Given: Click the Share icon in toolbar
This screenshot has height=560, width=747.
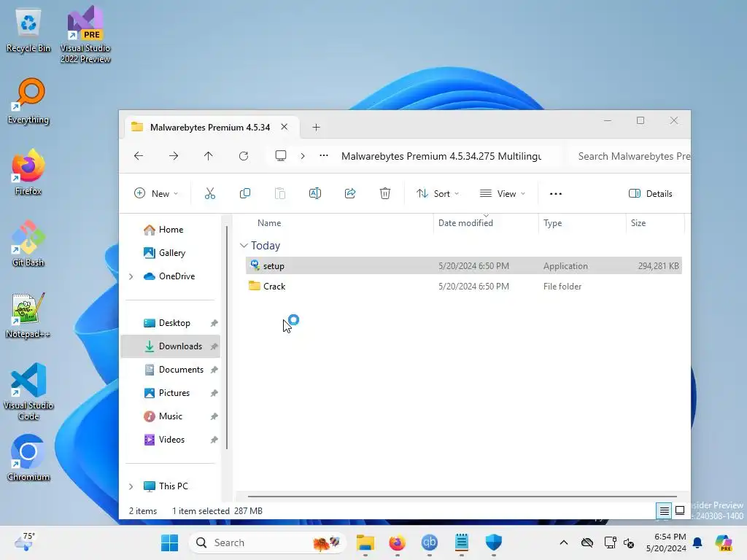Looking at the screenshot, I should (350, 193).
